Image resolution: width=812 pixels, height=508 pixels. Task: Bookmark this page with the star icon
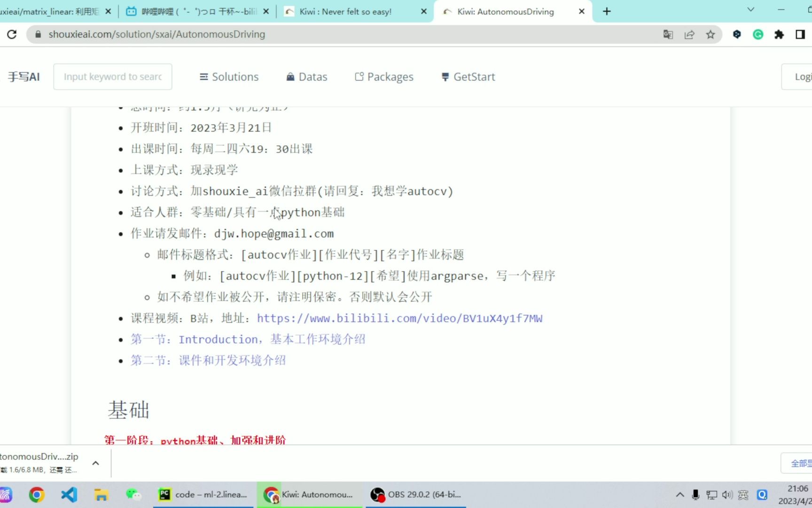(x=710, y=34)
